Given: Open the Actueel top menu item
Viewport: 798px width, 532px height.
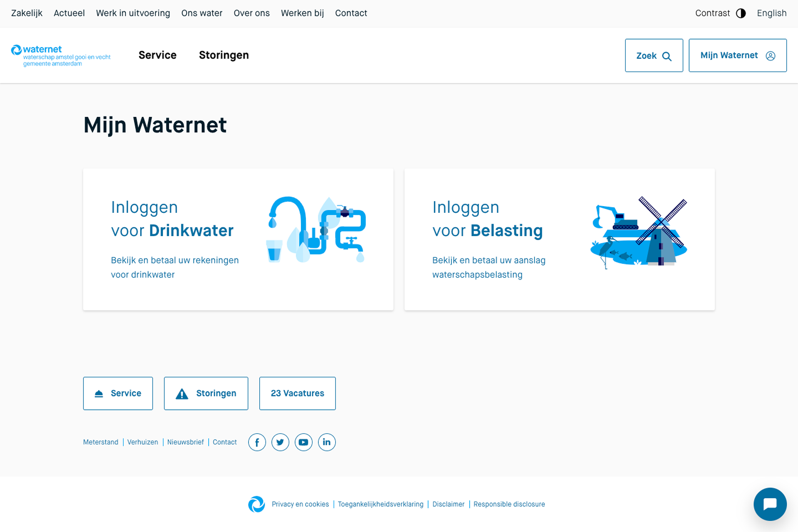Looking at the screenshot, I should [69, 13].
